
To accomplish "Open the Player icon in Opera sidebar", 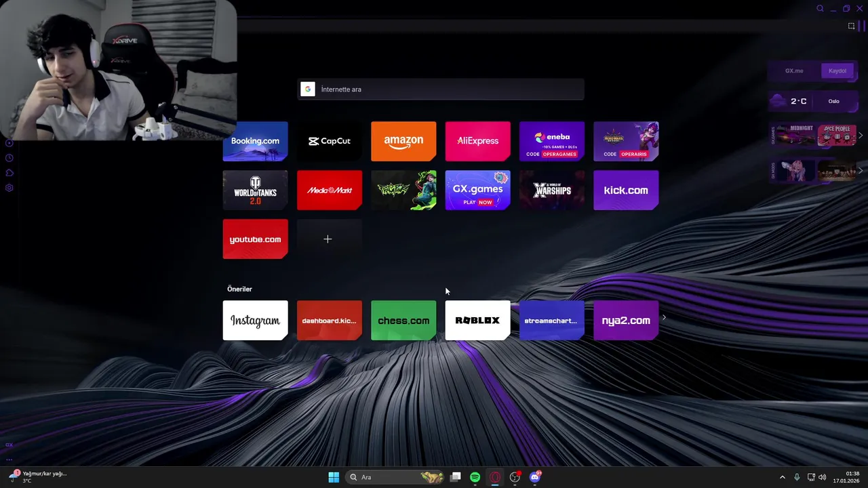I will (x=9, y=143).
